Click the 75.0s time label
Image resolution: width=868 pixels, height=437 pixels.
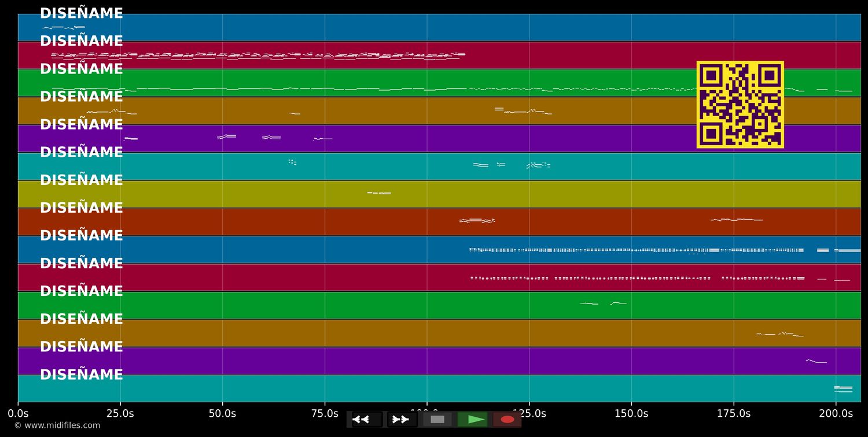[325, 413]
